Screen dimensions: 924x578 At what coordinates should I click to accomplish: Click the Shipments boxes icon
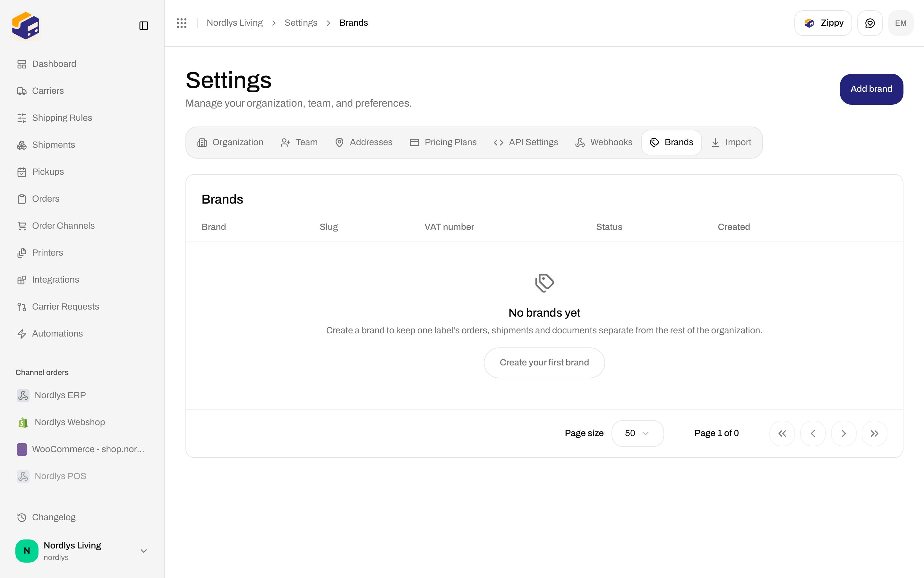tap(22, 145)
